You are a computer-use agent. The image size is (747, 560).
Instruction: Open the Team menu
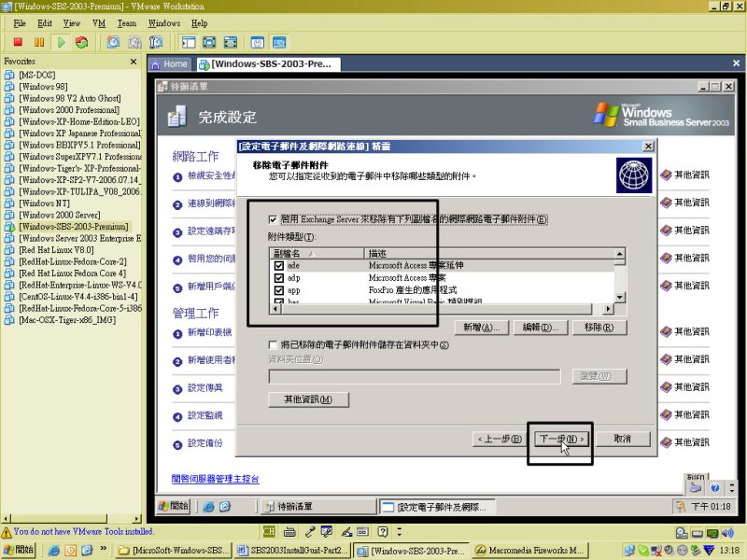pyautogui.click(x=127, y=23)
